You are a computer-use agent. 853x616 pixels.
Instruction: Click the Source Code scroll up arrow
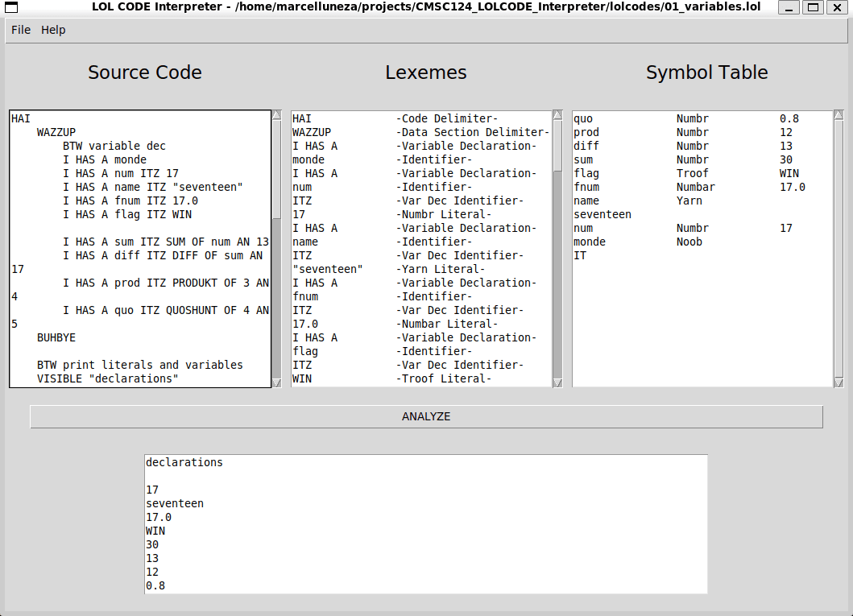click(277, 114)
